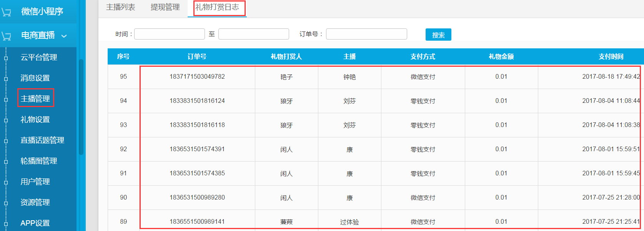Open 云平台管理 in the sidebar
Screen dimensions: 644x231
coord(39,58)
